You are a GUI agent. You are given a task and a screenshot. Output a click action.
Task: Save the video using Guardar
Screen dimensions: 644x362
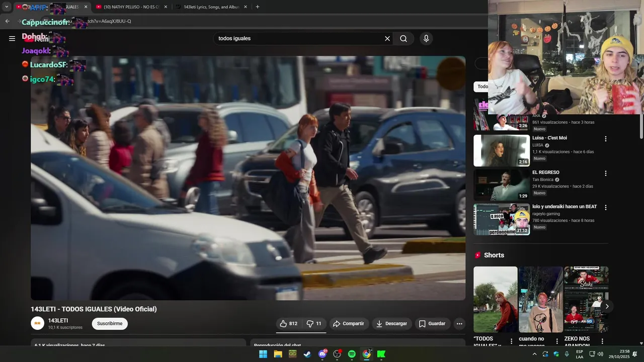(432, 324)
